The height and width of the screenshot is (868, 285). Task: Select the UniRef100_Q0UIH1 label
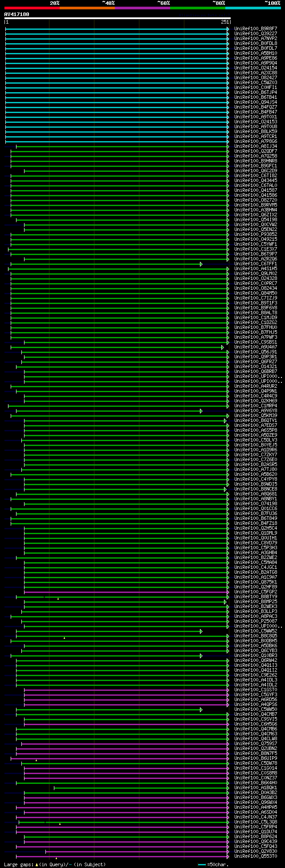click(x=256, y=538)
